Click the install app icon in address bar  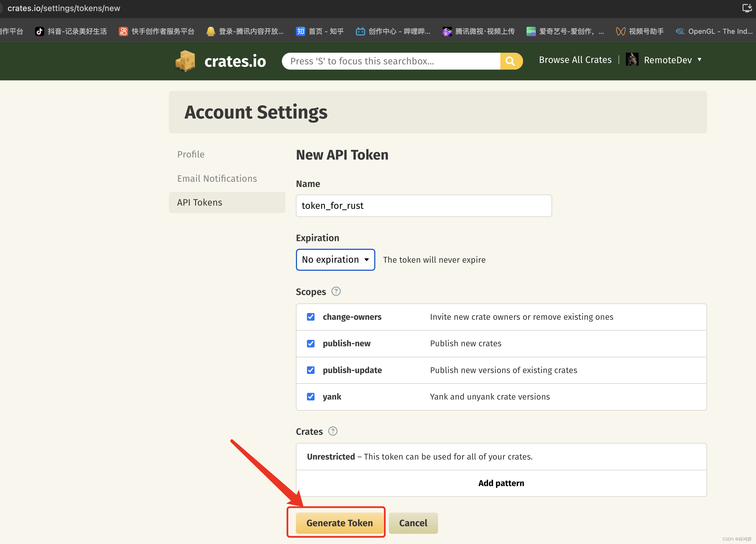[746, 8]
